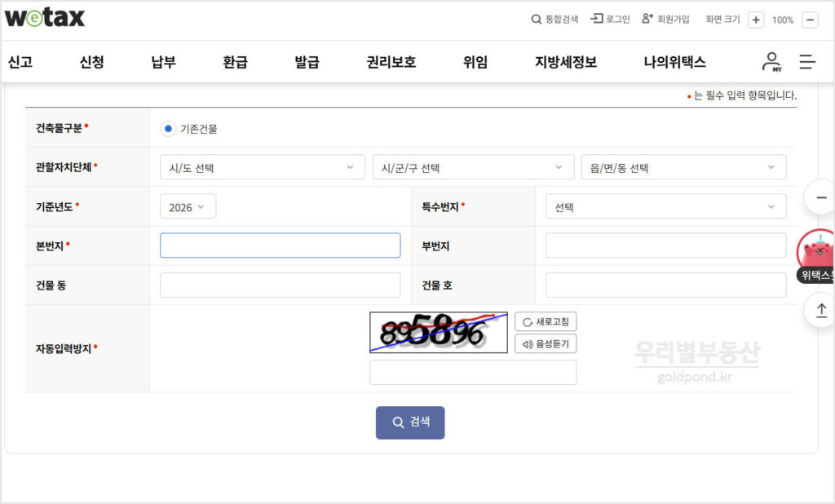Open the 신청 menu
This screenshot has width=835, height=504.
91,62
